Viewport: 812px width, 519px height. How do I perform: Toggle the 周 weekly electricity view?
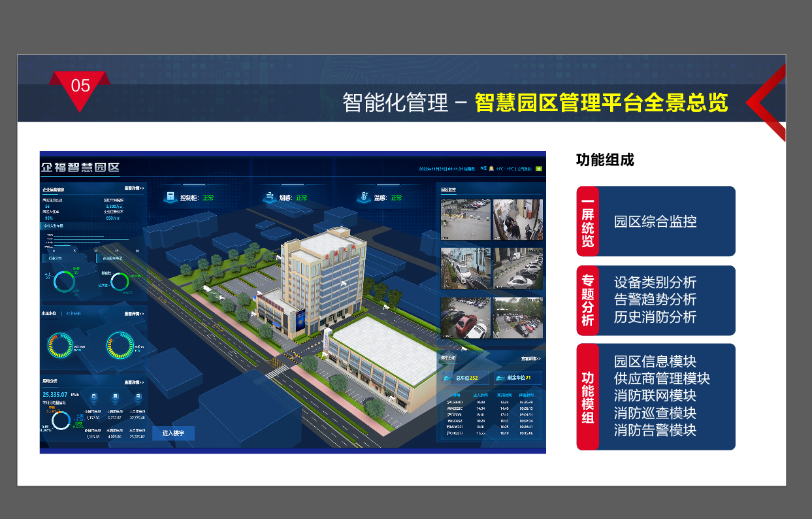[x=115, y=396]
